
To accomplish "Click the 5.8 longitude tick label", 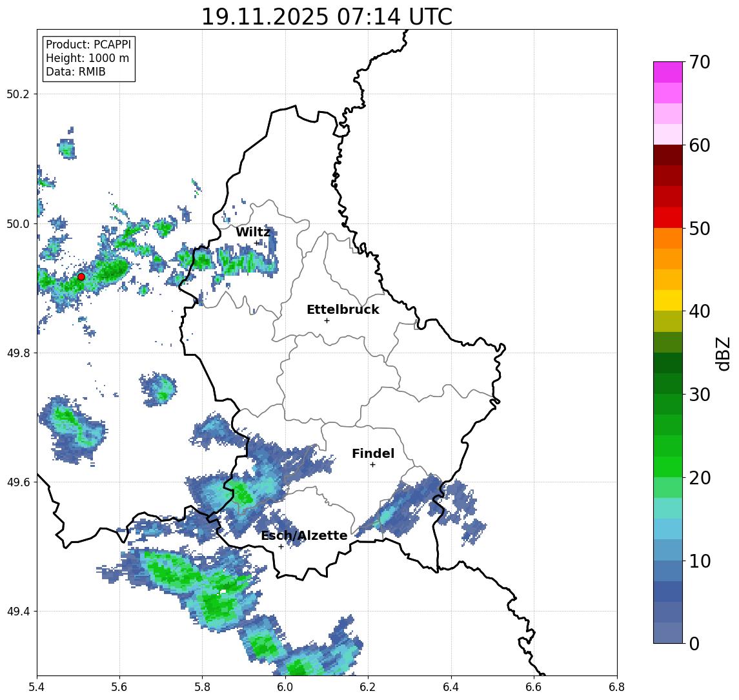I will 203,687.
